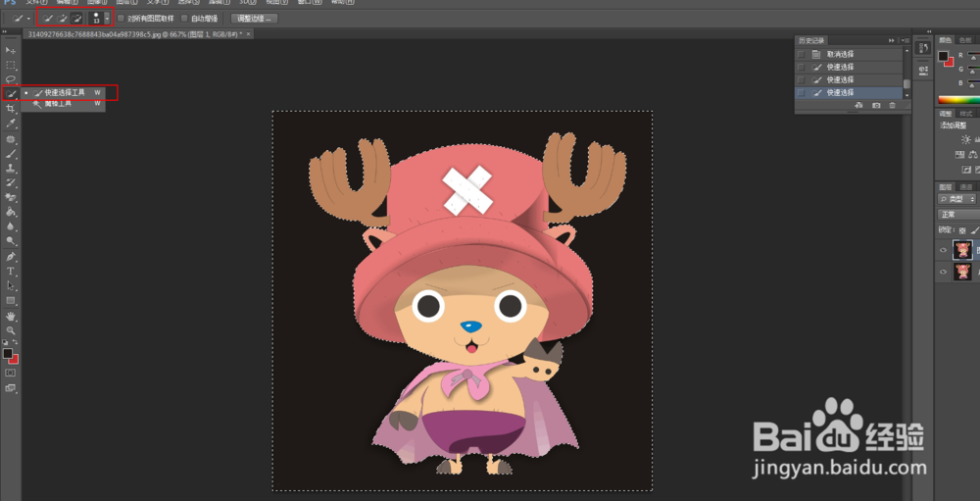Select the Eyedropper tool
This screenshot has height=501, width=980.
pos(11,124)
